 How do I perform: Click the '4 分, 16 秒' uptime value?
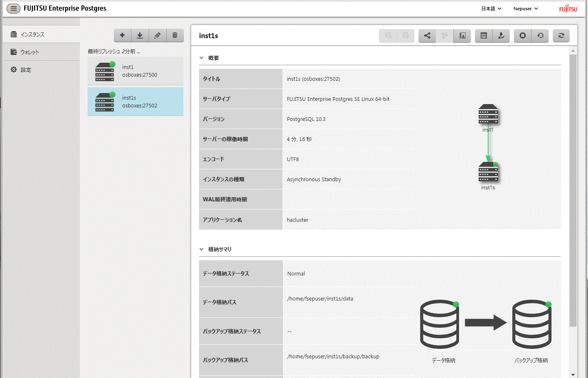click(x=299, y=139)
